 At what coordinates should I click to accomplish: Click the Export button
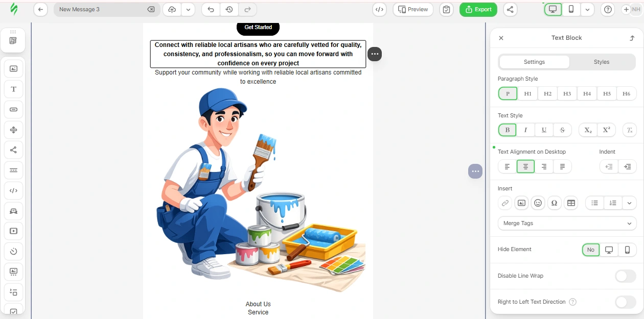click(478, 9)
